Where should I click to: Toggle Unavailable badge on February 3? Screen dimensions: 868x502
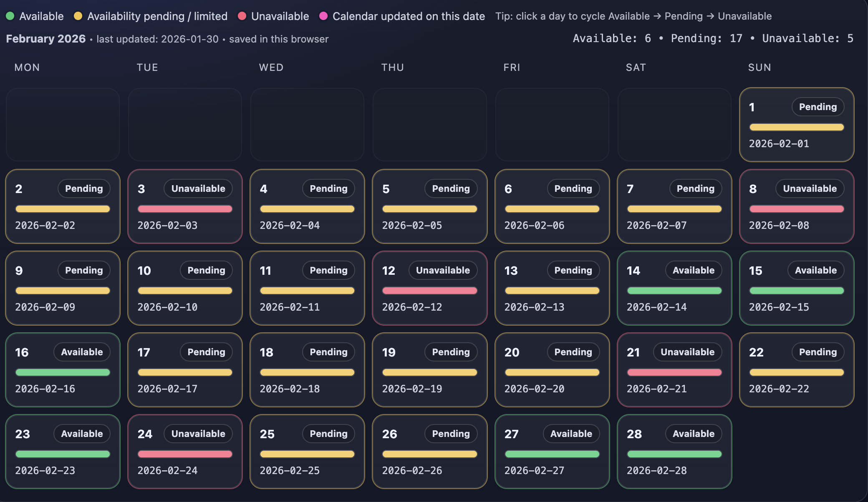coord(198,188)
